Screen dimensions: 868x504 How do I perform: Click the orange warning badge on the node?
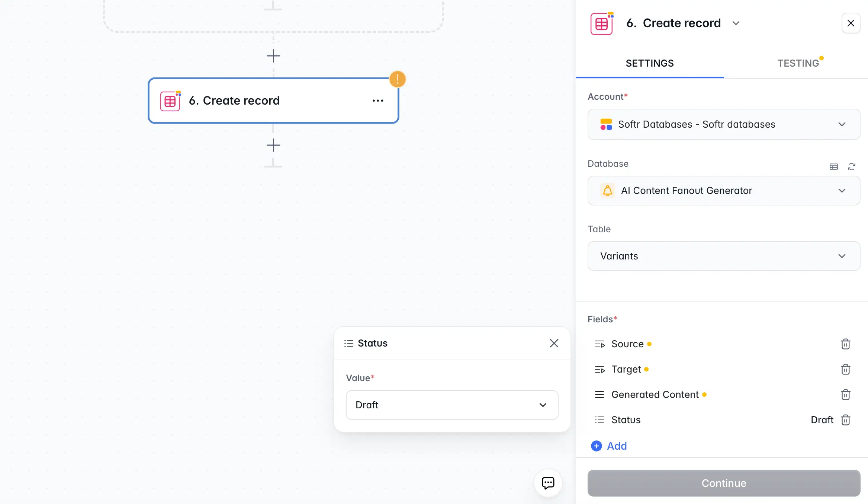398,79
